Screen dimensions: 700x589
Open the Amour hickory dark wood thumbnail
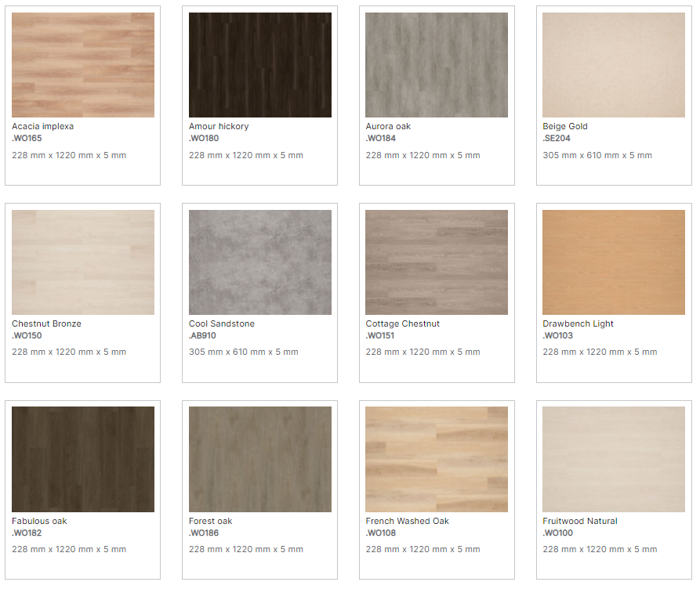pos(259,65)
